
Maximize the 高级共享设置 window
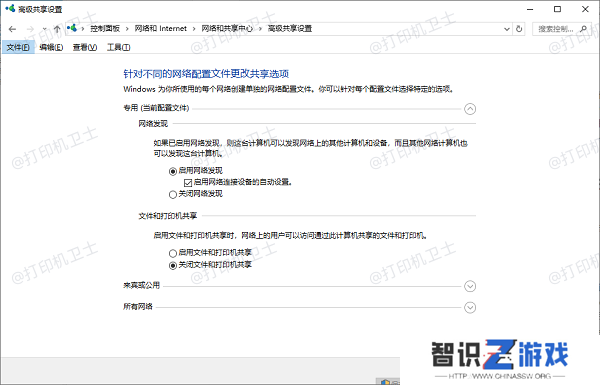click(x=558, y=9)
